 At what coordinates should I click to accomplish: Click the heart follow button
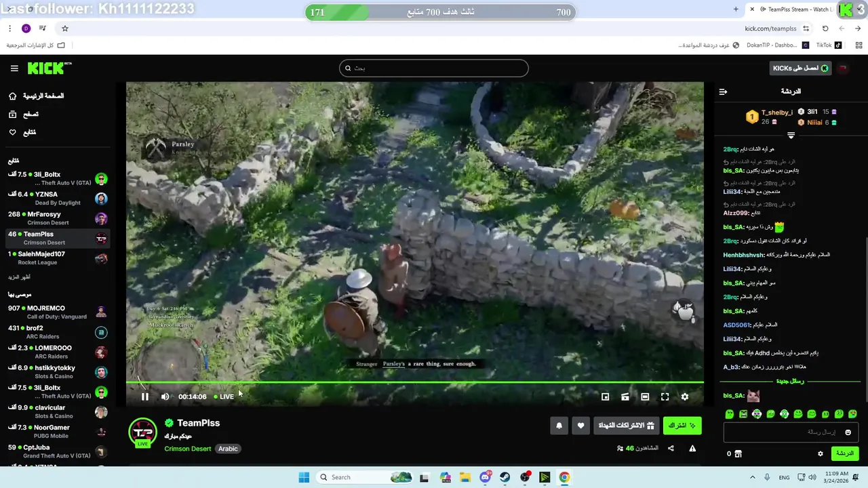pos(580,426)
